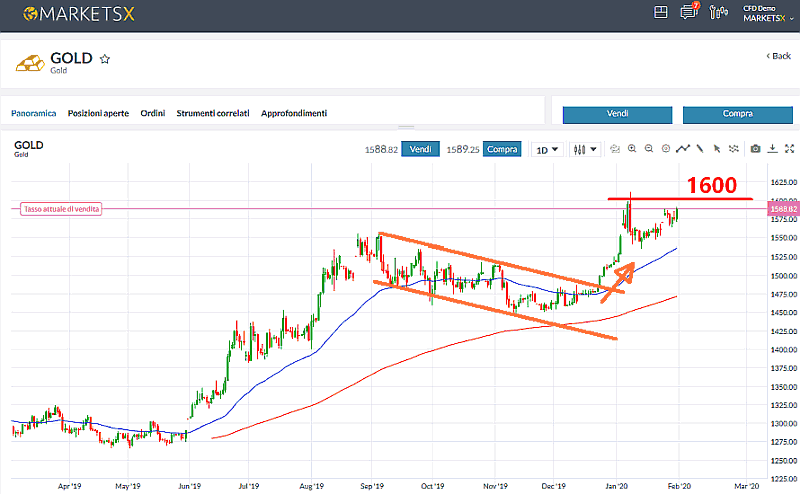
Task: Open the trading tools candlestick icon
Action: [717, 13]
